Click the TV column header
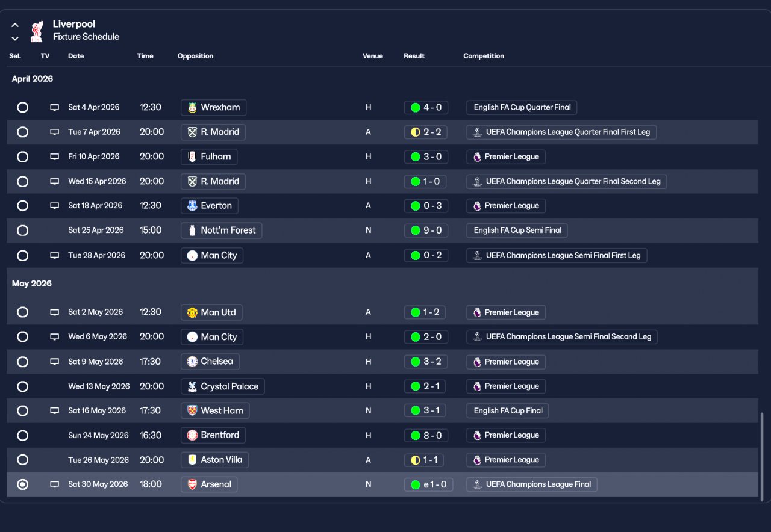The height and width of the screenshot is (532, 771). (x=45, y=56)
